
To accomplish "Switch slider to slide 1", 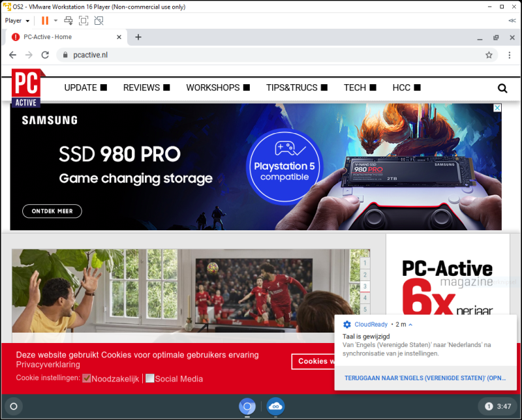I will coord(365,263).
